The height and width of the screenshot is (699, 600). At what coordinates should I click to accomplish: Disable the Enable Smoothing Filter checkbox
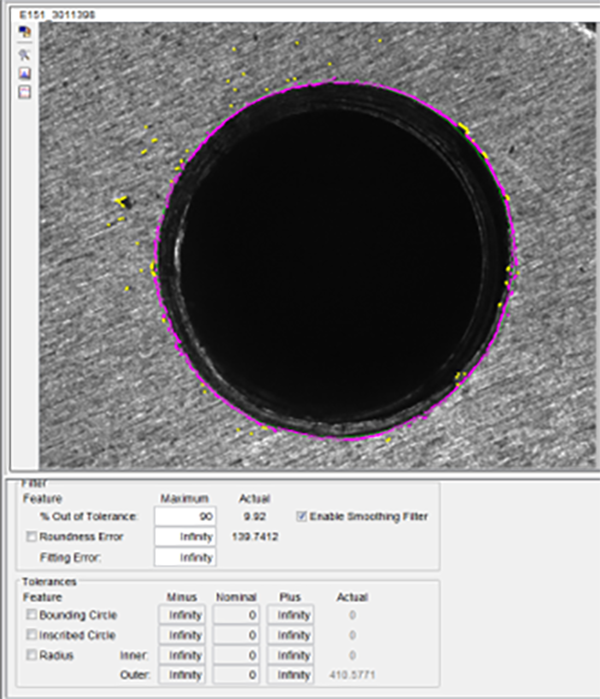(302, 517)
